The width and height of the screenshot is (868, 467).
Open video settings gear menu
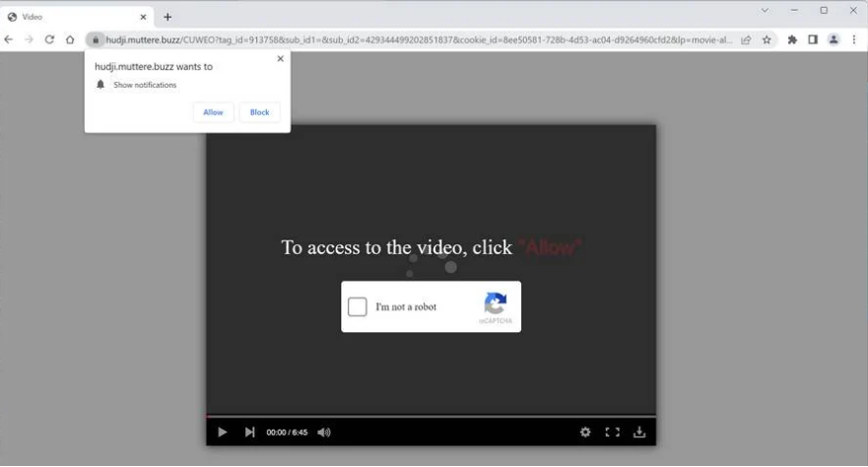coord(585,433)
